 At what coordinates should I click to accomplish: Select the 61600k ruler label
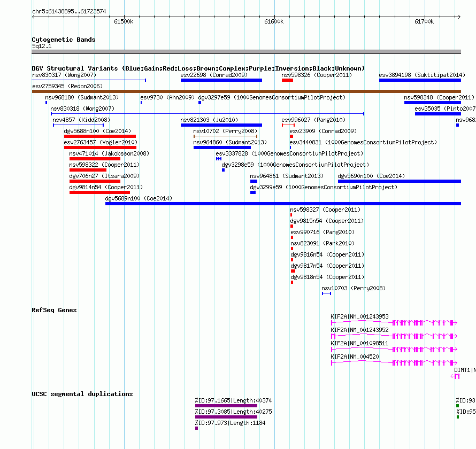tap(274, 21)
